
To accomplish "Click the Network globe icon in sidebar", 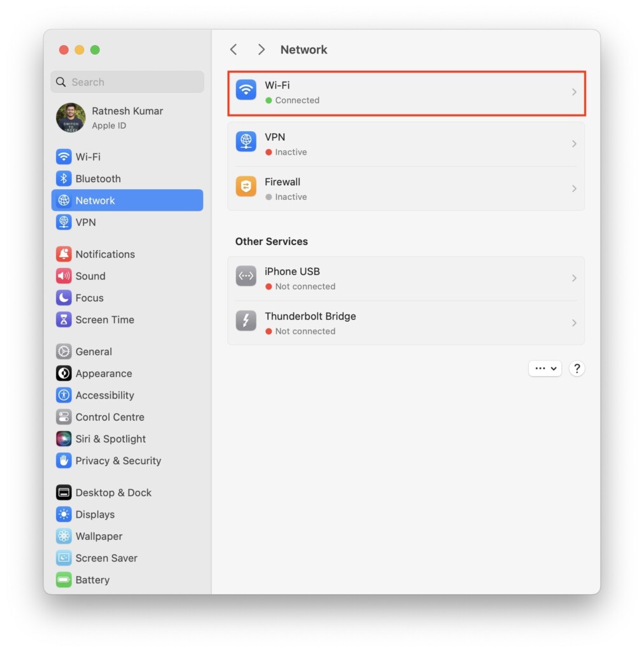I will tap(64, 201).
